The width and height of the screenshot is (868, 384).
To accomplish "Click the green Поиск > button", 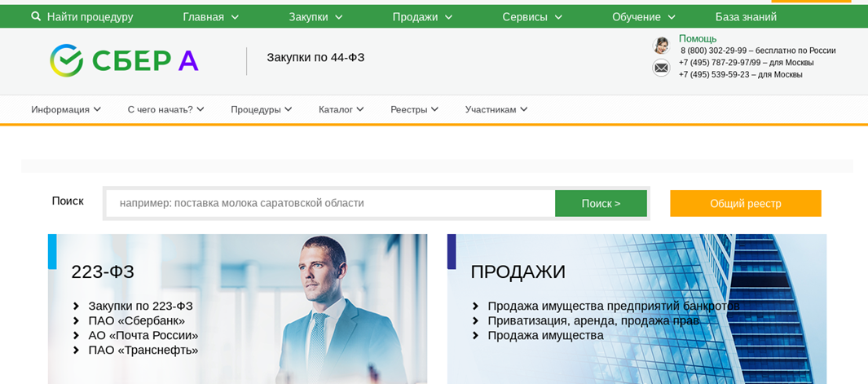I will coord(601,203).
